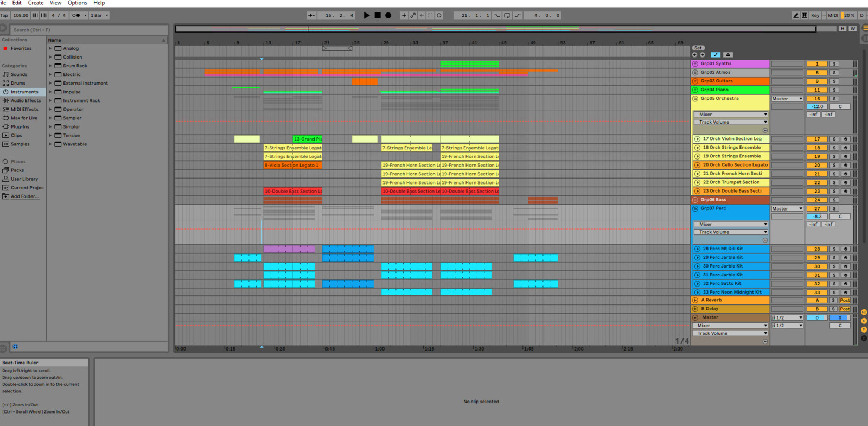Solo the Grp01 Synths track
This screenshot has height=426, width=868.
click(x=834, y=64)
